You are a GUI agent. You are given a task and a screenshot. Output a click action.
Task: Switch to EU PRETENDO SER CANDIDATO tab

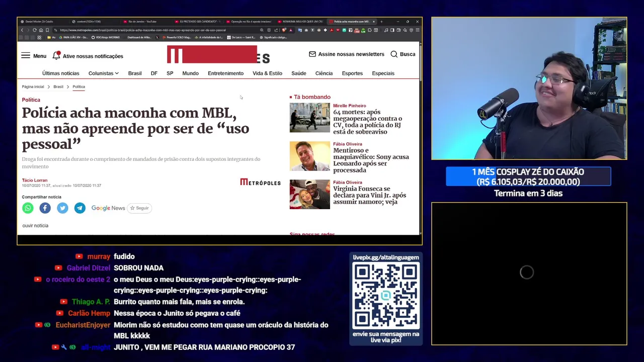(x=197, y=22)
